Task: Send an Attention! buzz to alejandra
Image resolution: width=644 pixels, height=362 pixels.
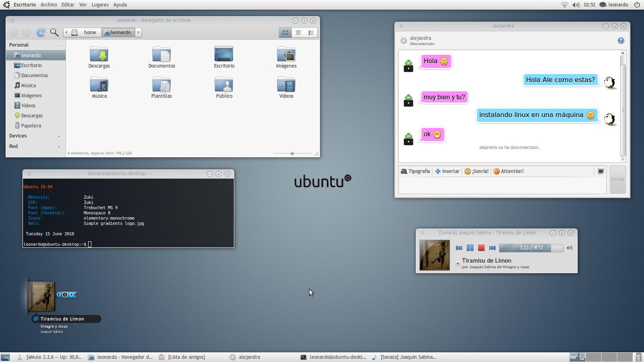Action: [x=509, y=171]
